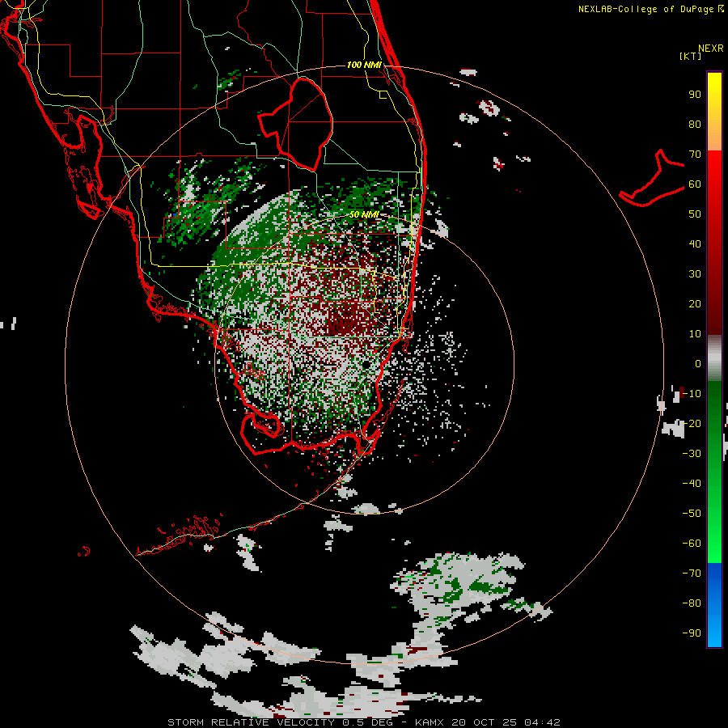
Task: Click the 50 NMI range ring label
Action: point(364,214)
